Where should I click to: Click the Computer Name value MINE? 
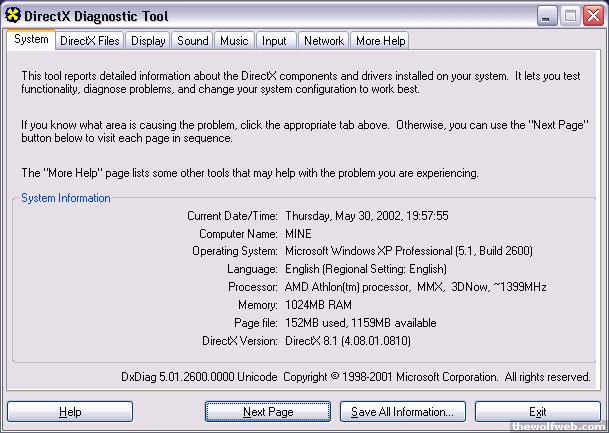coord(298,233)
